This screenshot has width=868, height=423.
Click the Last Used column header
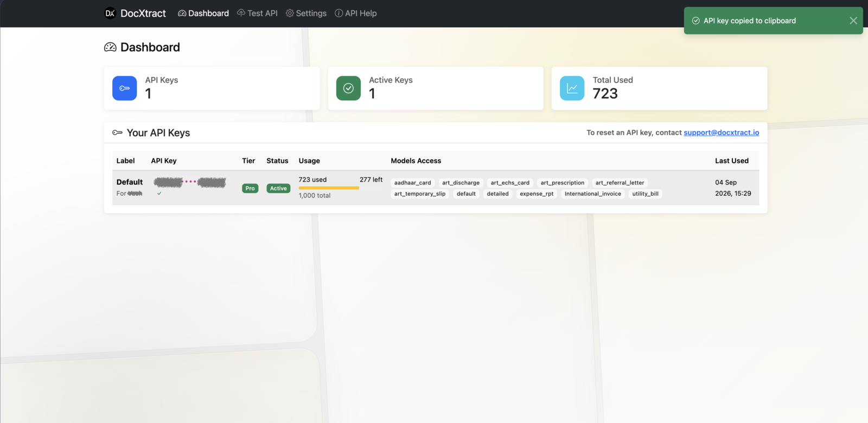pyautogui.click(x=732, y=161)
